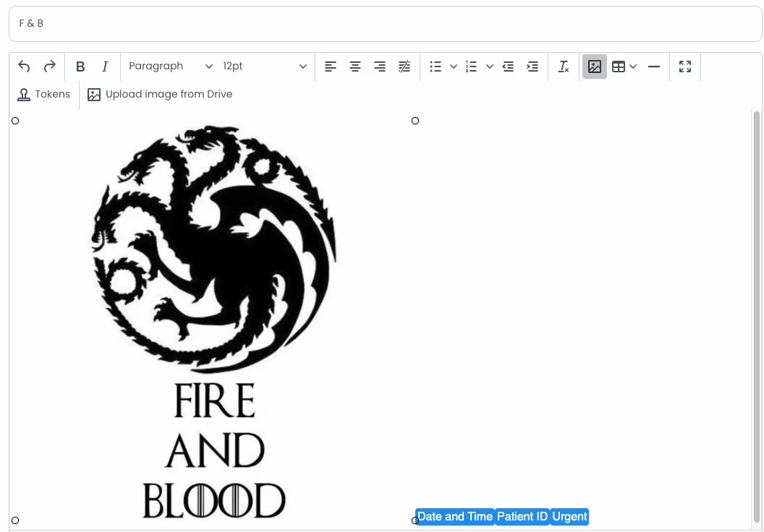Open the Tokens menu

click(44, 94)
